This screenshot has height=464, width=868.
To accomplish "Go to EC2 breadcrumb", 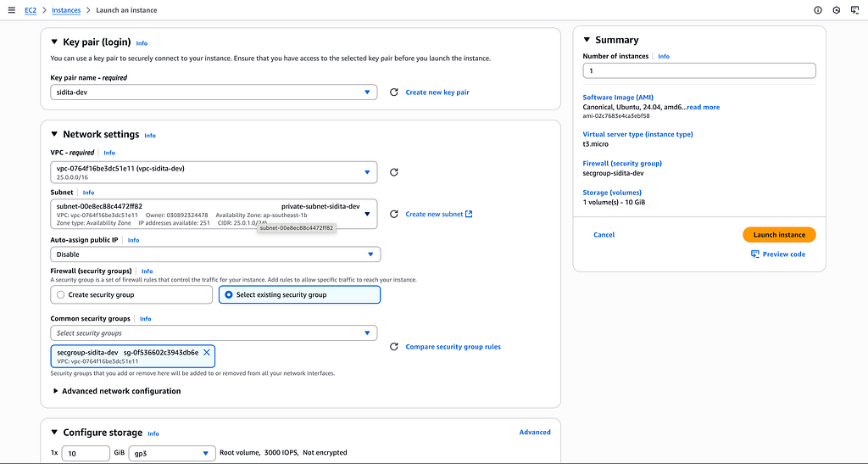I will point(31,10).
